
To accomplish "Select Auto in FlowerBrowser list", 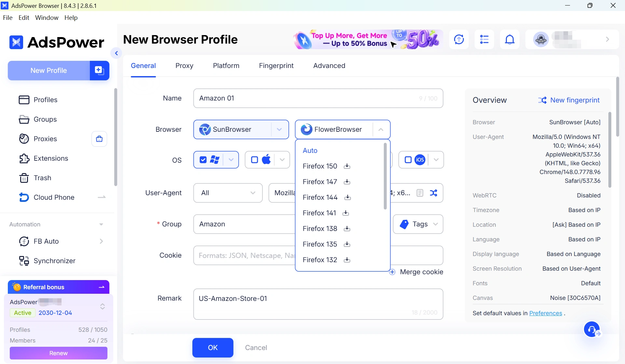I will point(310,151).
